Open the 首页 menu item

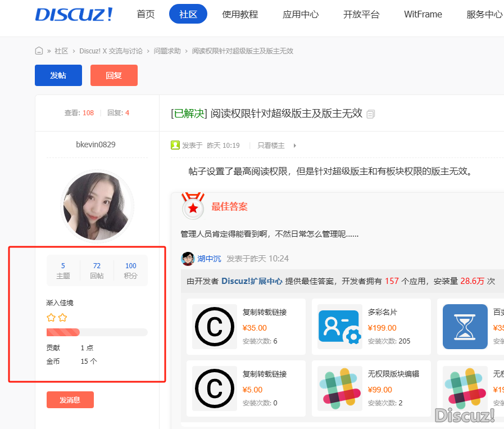(x=145, y=15)
